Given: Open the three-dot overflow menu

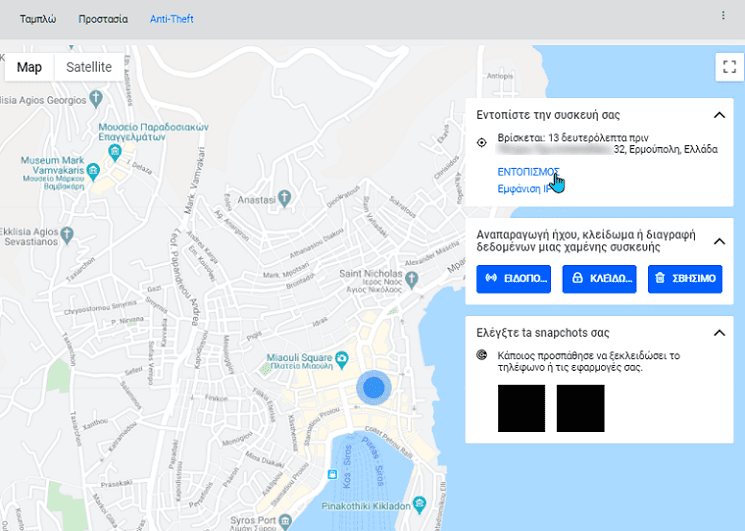Looking at the screenshot, I should coord(723,16).
